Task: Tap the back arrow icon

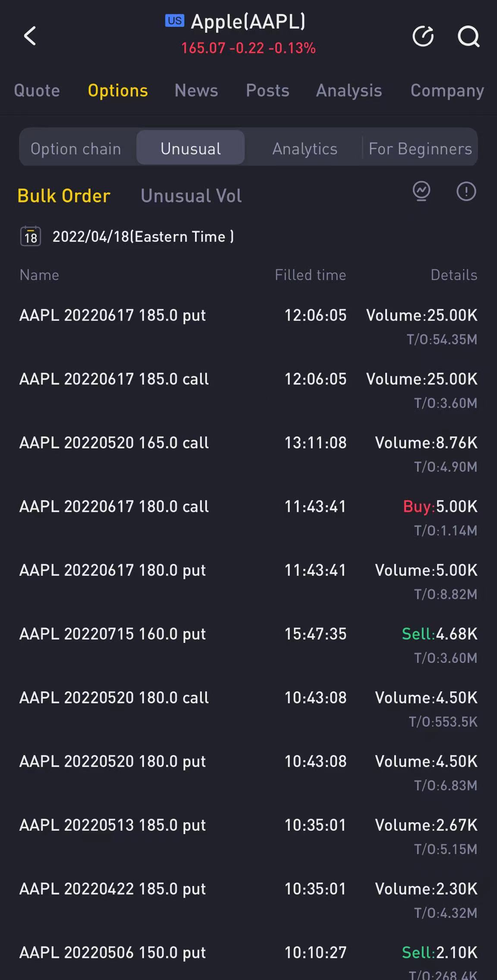Action: [x=30, y=36]
